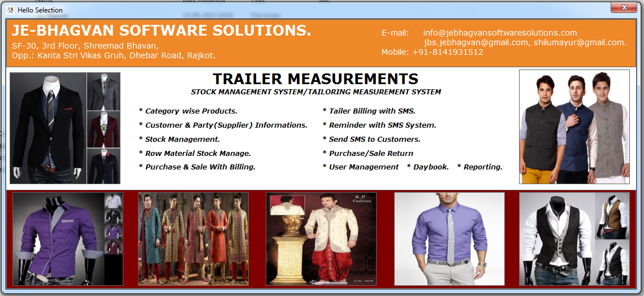Click the User Management text

pyautogui.click(x=361, y=167)
